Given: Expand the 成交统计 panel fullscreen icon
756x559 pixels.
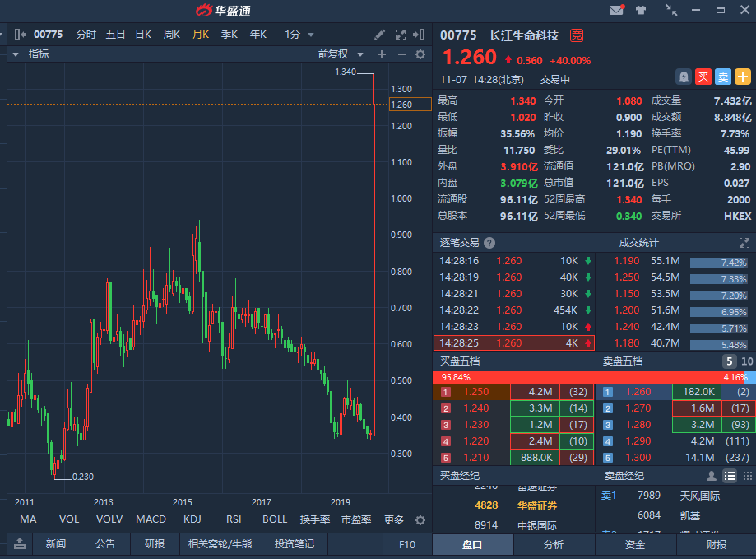Looking at the screenshot, I should (x=744, y=243).
